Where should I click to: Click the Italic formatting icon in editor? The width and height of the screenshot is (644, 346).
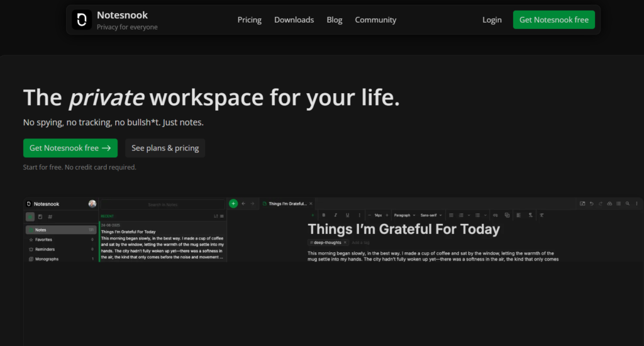click(x=336, y=215)
